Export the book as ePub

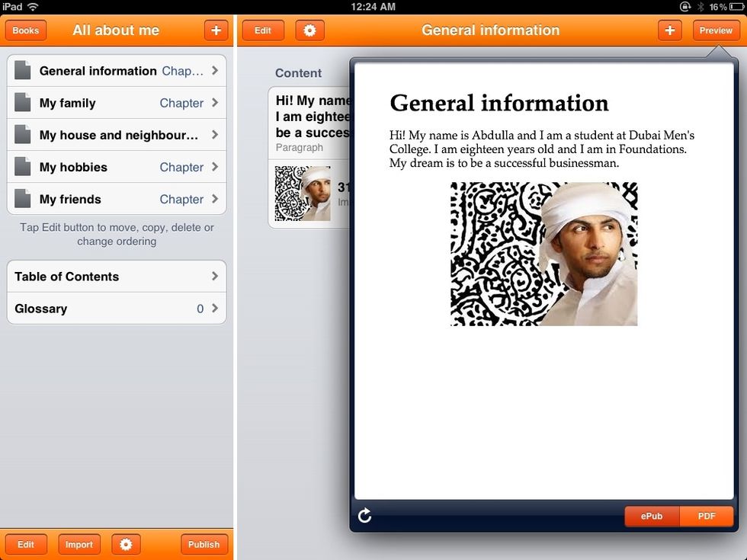(652, 516)
